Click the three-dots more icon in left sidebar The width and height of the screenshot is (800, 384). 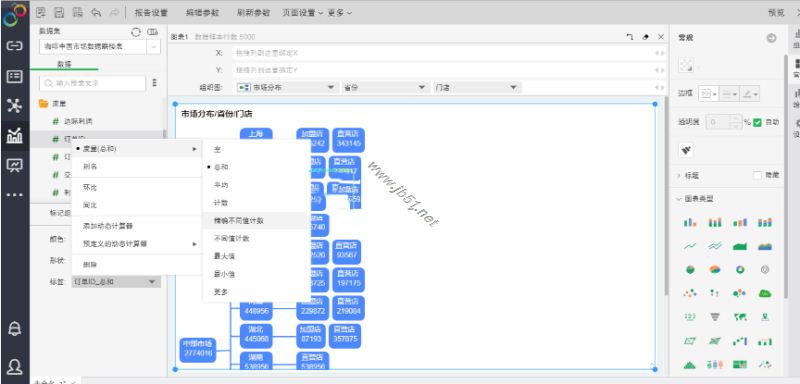(14, 195)
